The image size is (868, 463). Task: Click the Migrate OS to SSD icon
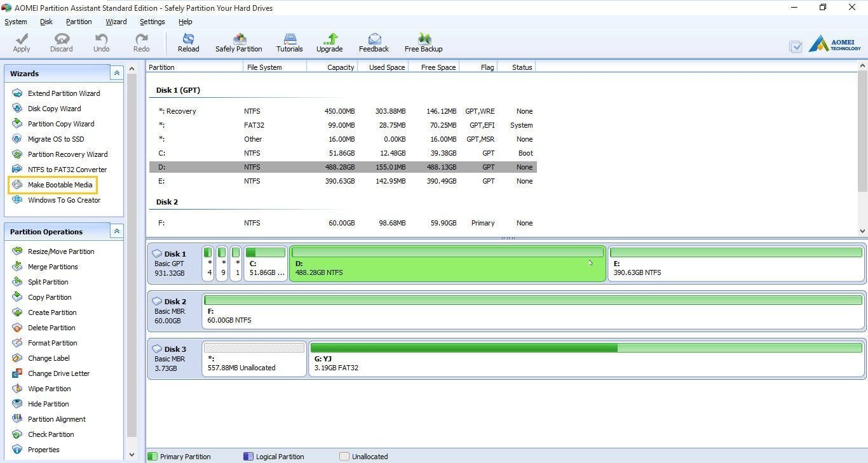pyautogui.click(x=17, y=139)
